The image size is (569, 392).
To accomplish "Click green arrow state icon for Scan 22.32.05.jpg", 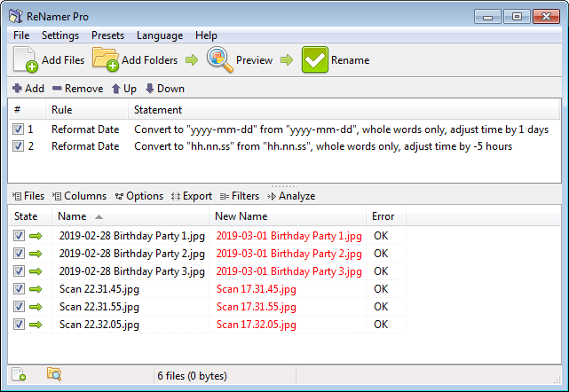I will coord(36,325).
